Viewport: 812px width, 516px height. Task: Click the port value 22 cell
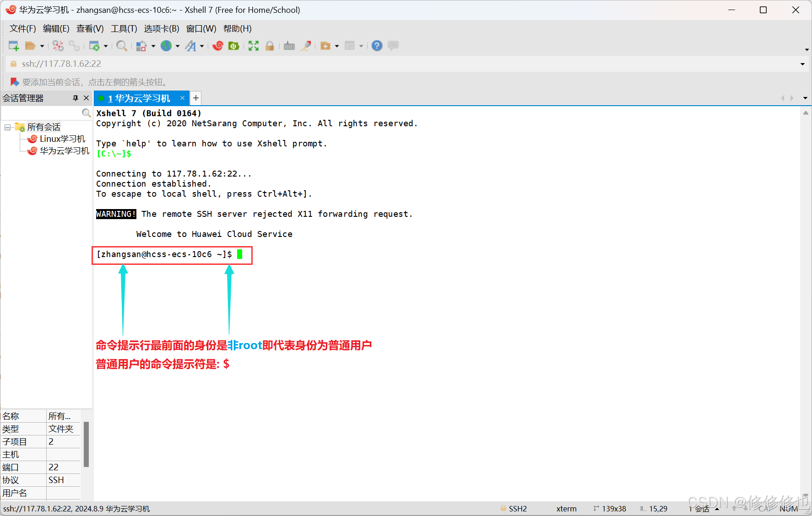point(63,468)
